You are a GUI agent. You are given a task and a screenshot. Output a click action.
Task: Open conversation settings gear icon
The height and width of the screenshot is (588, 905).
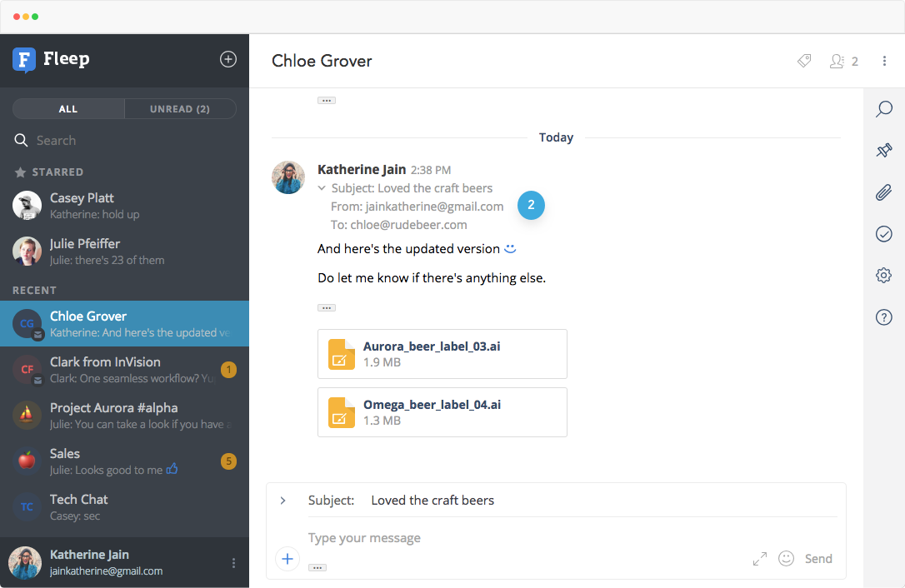tap(883, 275)
